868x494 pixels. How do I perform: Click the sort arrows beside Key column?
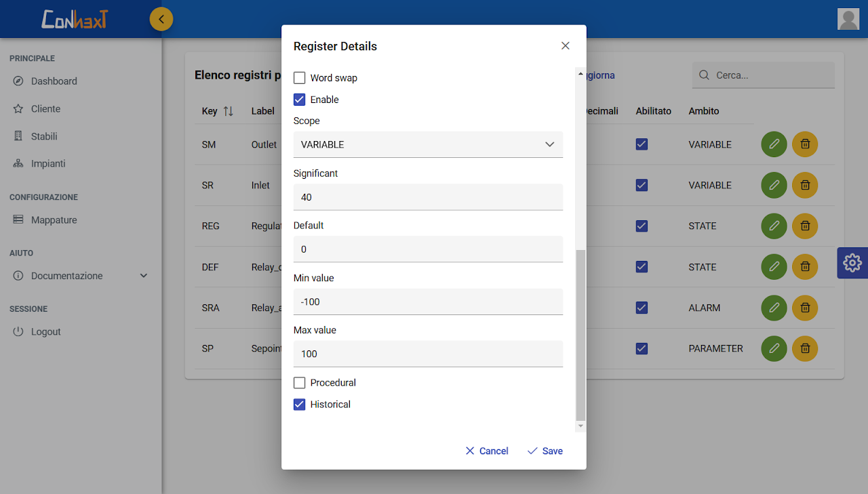click(228, 111)
